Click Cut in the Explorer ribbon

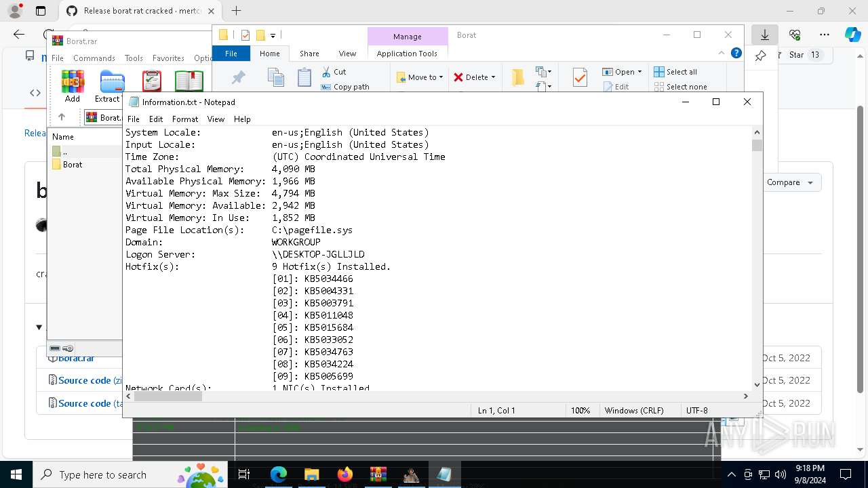click(334, 72)
